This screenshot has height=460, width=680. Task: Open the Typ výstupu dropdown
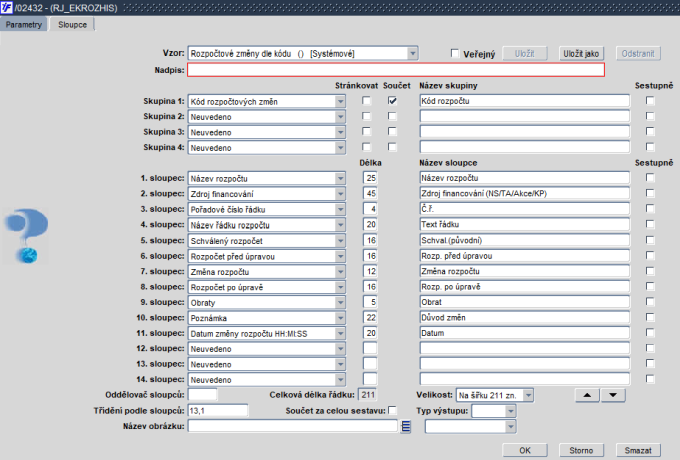pyautogui.click(x=510, y=411)
